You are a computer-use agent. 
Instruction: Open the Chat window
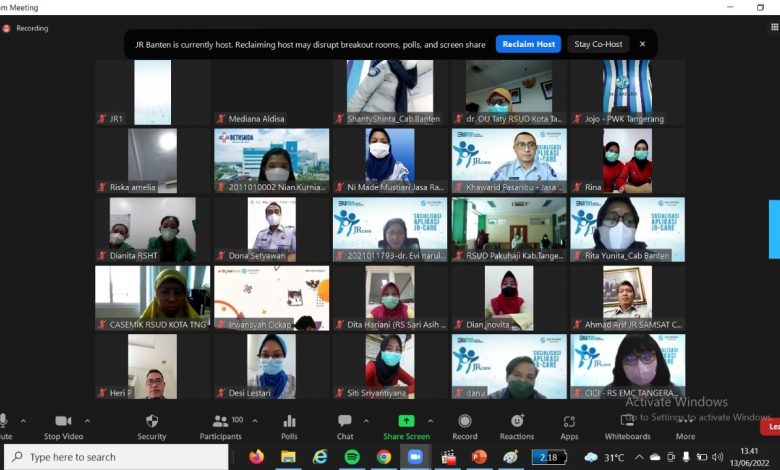pos(344,424)
